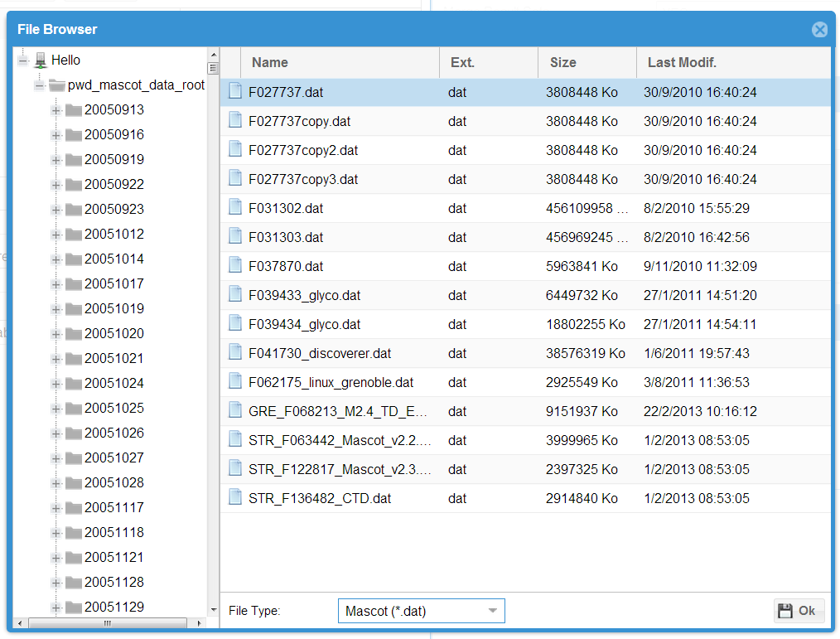Click the document icon beside F062175_linux_grenoble.dat

click(235, 382)
